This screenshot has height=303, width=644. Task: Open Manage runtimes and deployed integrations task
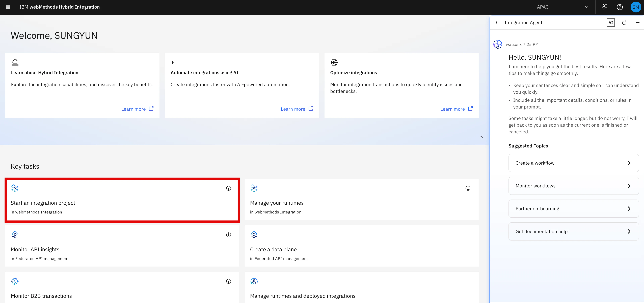tap(362, 288)
